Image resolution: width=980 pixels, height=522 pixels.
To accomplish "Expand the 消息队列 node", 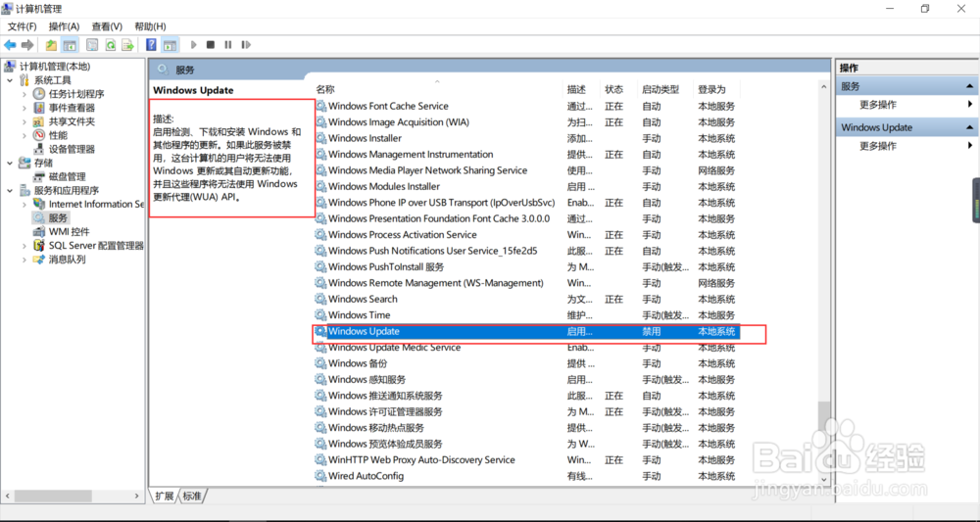I will tap(24, 260).
